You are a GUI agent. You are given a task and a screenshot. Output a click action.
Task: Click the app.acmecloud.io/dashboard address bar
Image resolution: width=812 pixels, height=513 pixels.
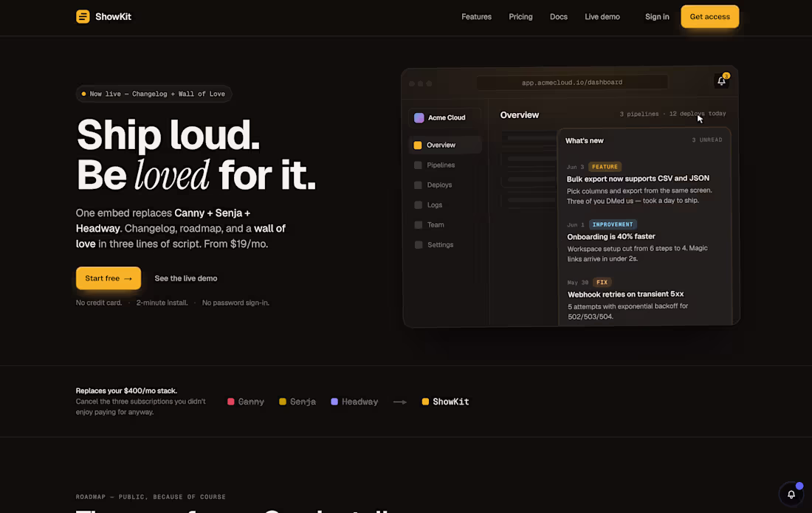571,83
